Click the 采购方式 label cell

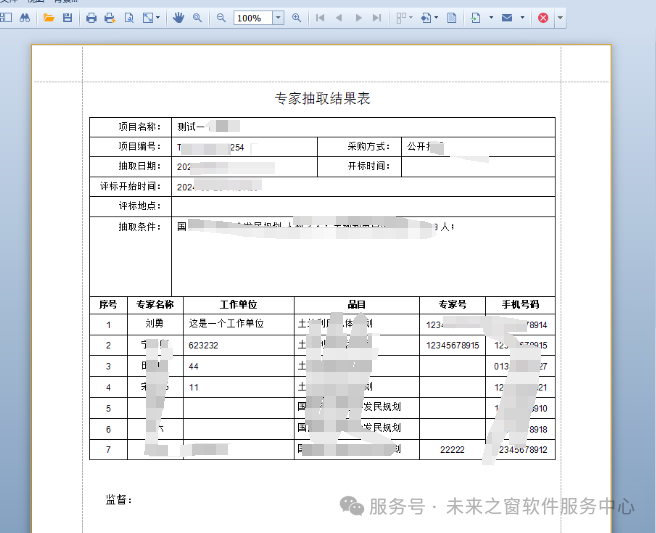(x=359, y=147)
